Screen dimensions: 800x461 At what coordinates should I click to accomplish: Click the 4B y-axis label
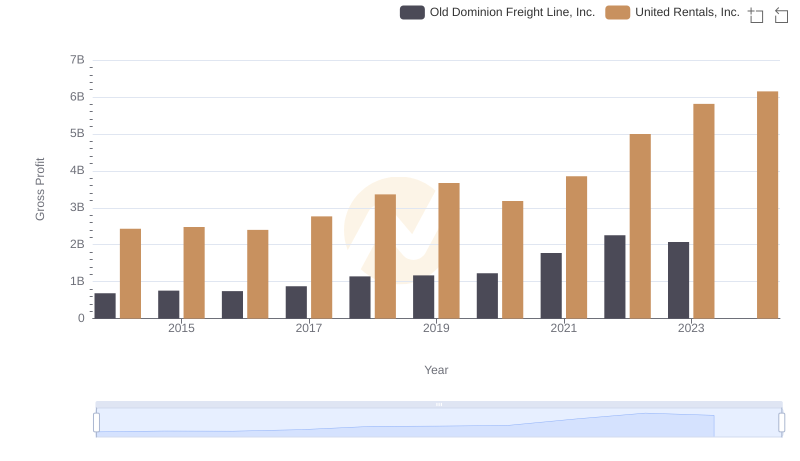78,170
